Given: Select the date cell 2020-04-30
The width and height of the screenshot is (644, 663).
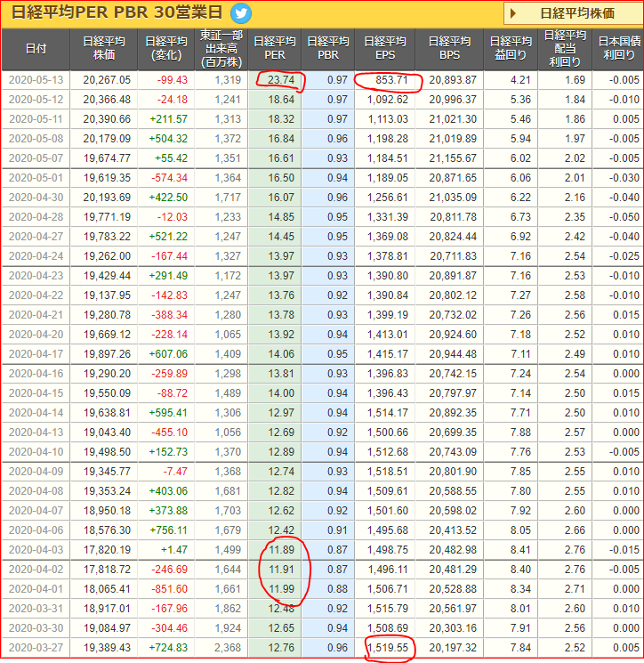Looking at the screenshot, I should (x=36, y=198).
